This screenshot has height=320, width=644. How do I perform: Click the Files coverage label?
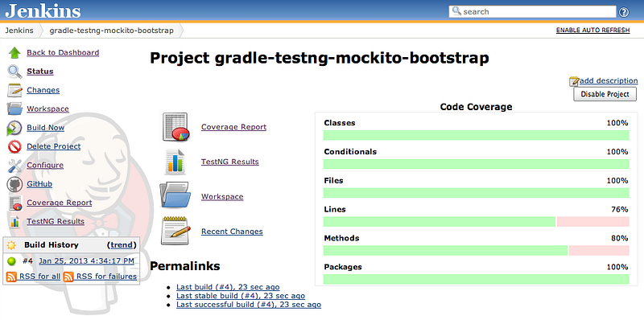coord(333,181)
